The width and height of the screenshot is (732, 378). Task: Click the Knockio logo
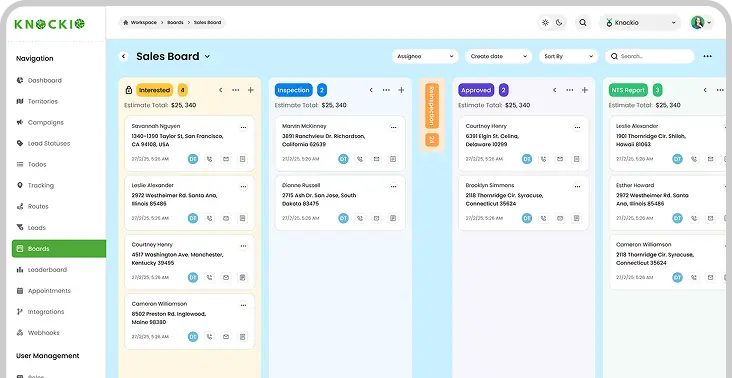pyautogui.click(x=49, y=24)
